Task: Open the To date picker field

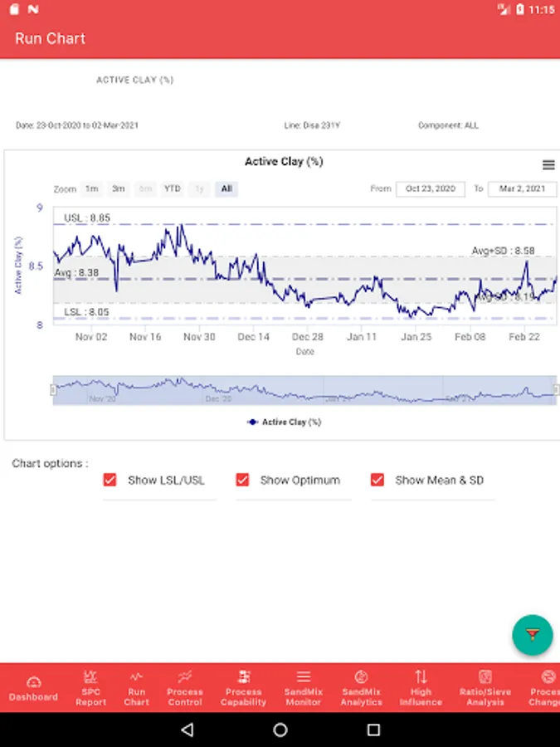Action: [x=522, y=189]
